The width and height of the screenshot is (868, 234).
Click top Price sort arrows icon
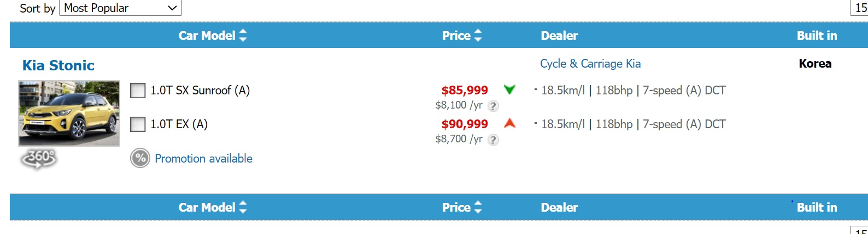(x=478, y=35)
